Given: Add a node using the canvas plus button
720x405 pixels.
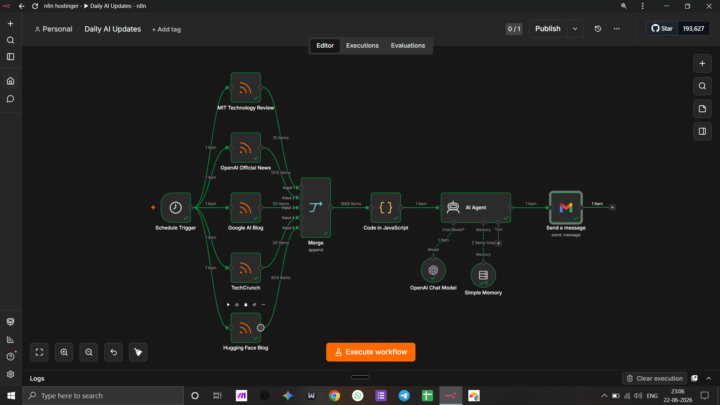Looking at the screenshot, I should pyautogui.click(x=702, y=64).
